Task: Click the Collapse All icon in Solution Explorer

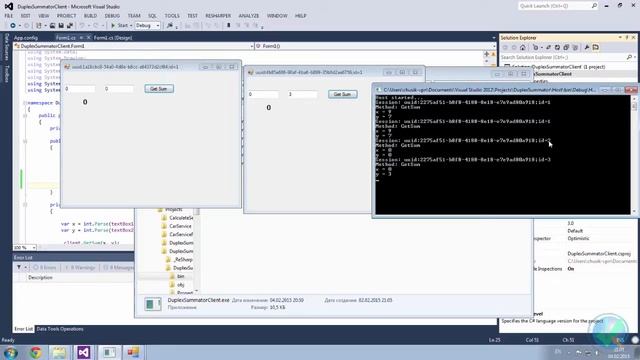Action: (x=566, y=47)
